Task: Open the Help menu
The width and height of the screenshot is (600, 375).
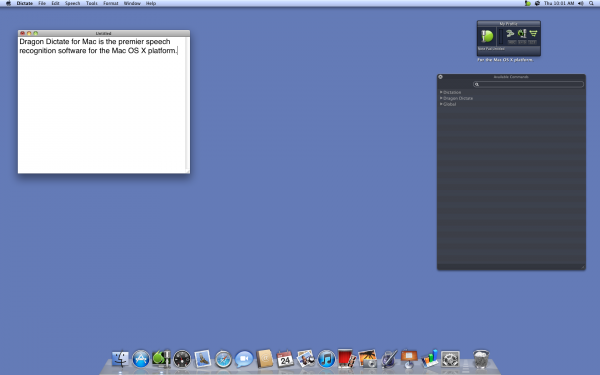Action: pos(151,3)
